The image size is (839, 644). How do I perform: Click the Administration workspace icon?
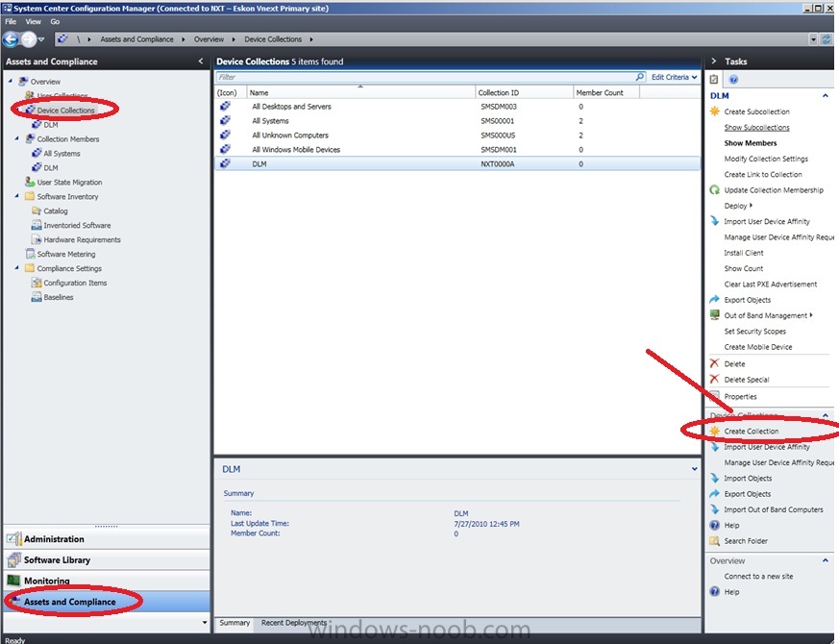coord(13,538)
